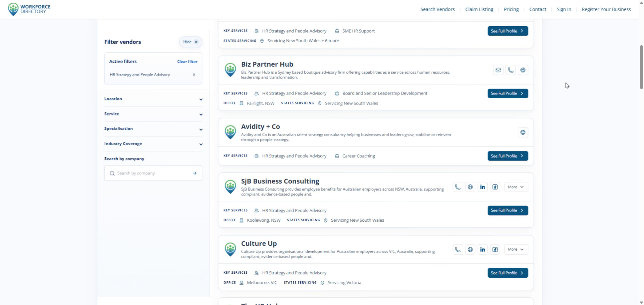The height and width of the screenshot is (305, 644).
Task: Click the Avidity + Co logo icon
Action: point(230,132)
